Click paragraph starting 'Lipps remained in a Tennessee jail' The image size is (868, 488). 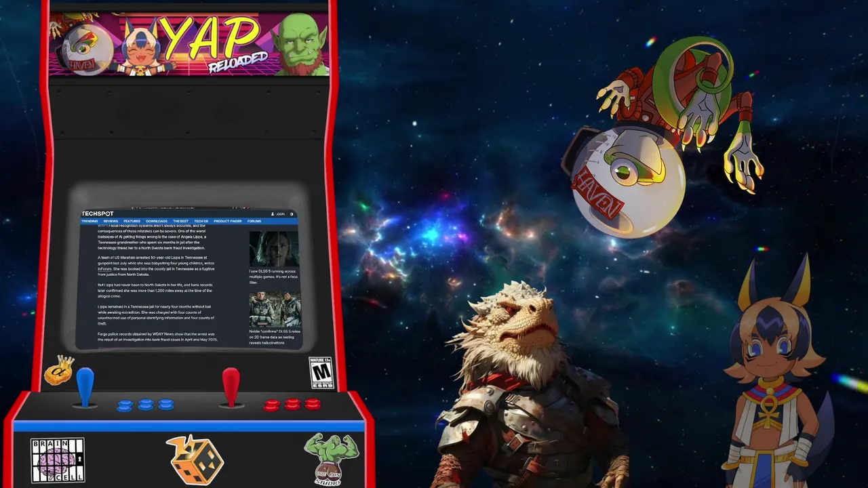[x=156, y=315]
